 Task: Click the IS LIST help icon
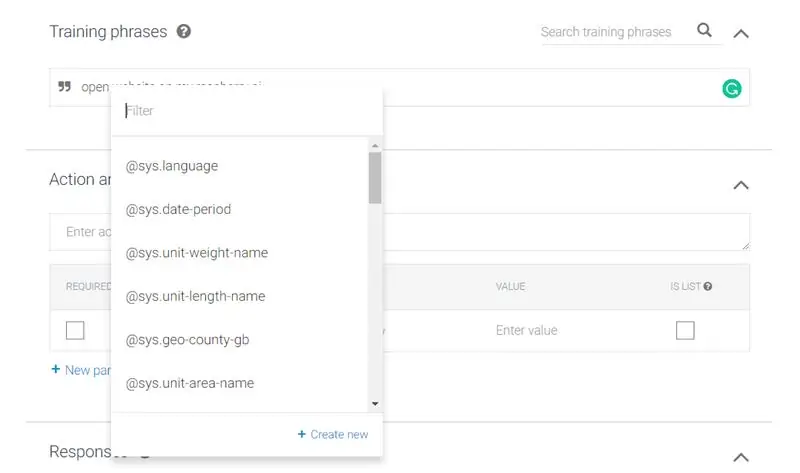(x=708, y=286)
